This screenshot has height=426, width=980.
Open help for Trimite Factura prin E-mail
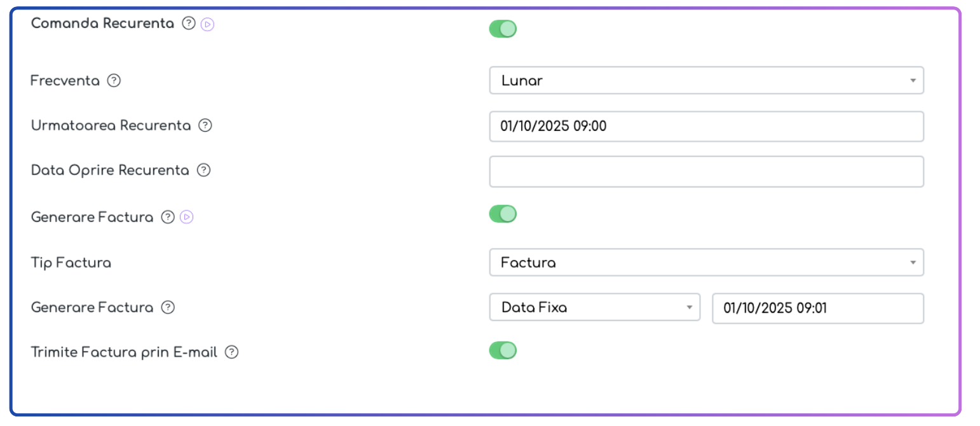[232, 352]
